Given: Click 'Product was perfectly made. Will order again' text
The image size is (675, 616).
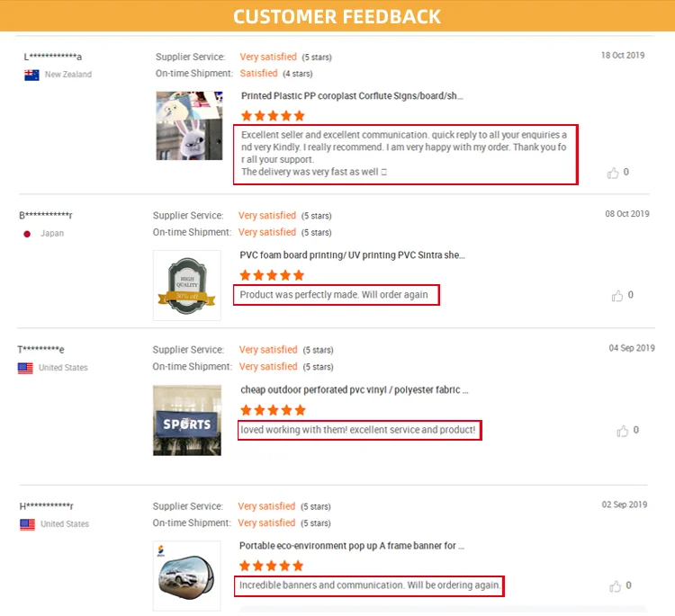Looking at the screenshot, I should (334, 295).
